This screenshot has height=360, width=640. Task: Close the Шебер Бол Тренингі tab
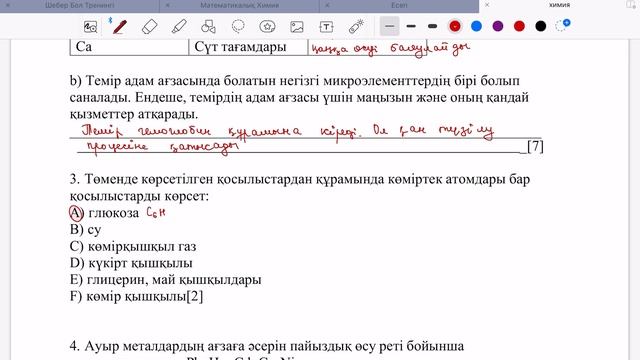click(8, 5)
